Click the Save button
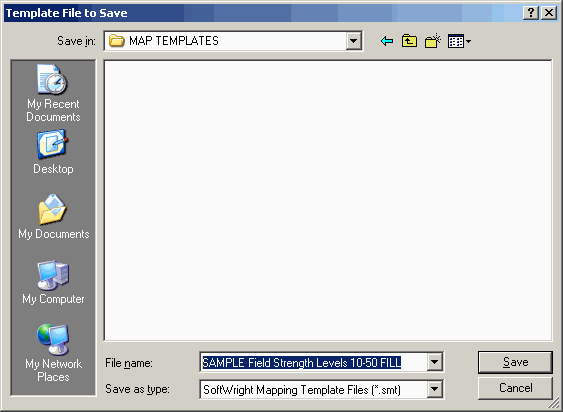The image size is (563, 412). [x=515, y=362]
